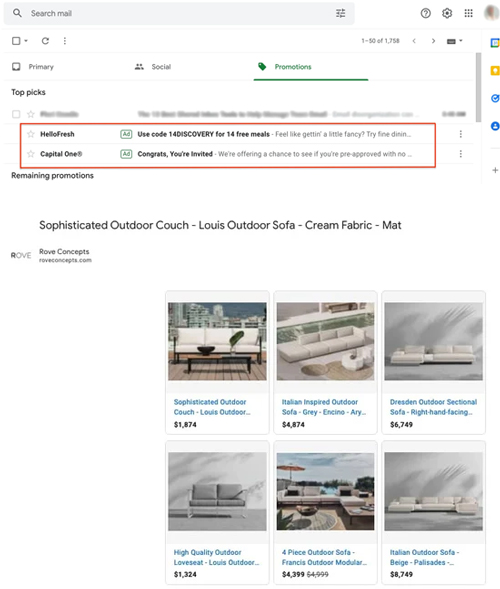Click the Rove Concepts logo
Image resolution: width=500 pixels, height=589 pixels.
pyautogui.click(x=21, y=255)
